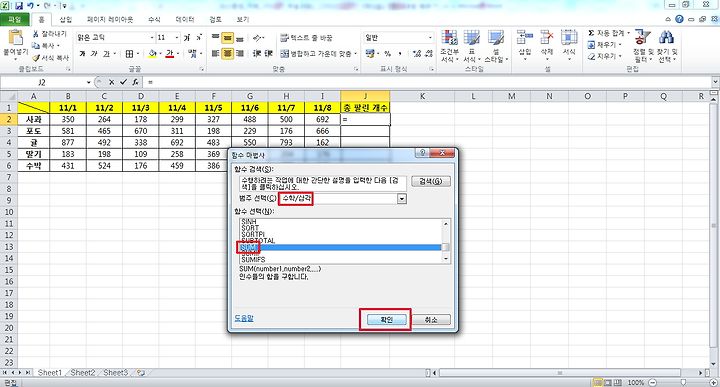Click Wrap Text (텍스트 줄 바꿈)
Screen dimensions: 720x387
tap(306, 38)
